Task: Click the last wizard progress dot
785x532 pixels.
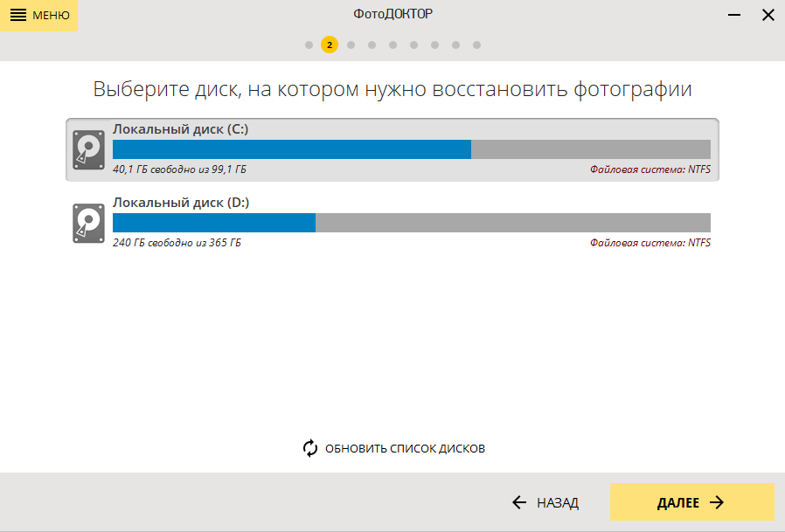Action: point(476,45)
